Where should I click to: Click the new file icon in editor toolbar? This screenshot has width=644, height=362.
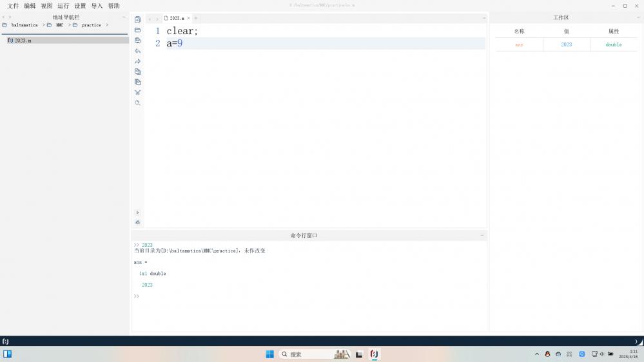[x=137, y=19]
